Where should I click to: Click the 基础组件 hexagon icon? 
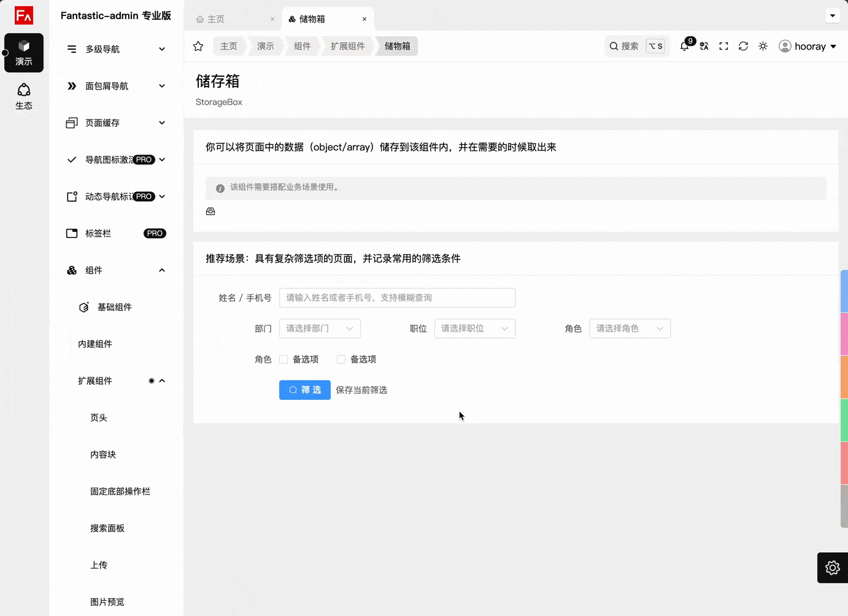[84, 307]
